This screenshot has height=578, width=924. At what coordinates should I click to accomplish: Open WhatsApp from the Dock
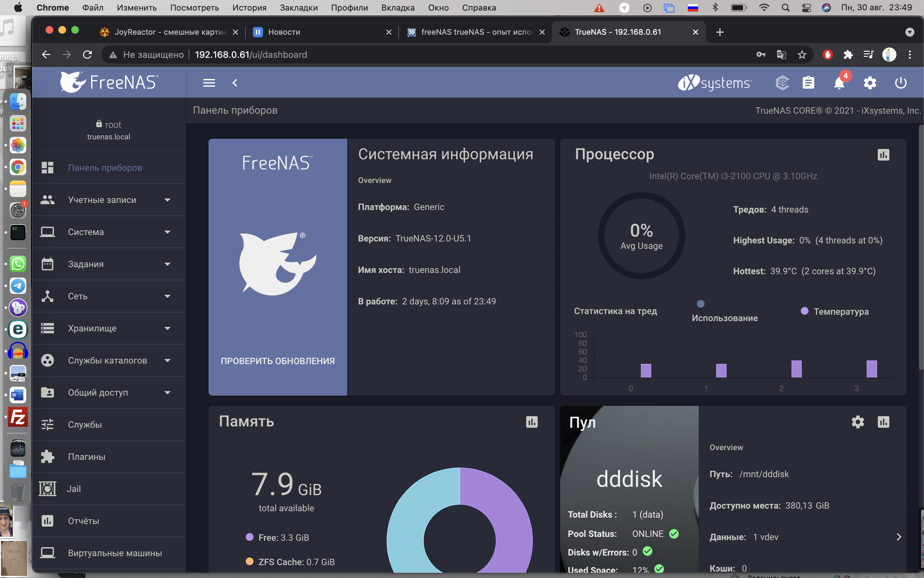[x=18, y=264]
